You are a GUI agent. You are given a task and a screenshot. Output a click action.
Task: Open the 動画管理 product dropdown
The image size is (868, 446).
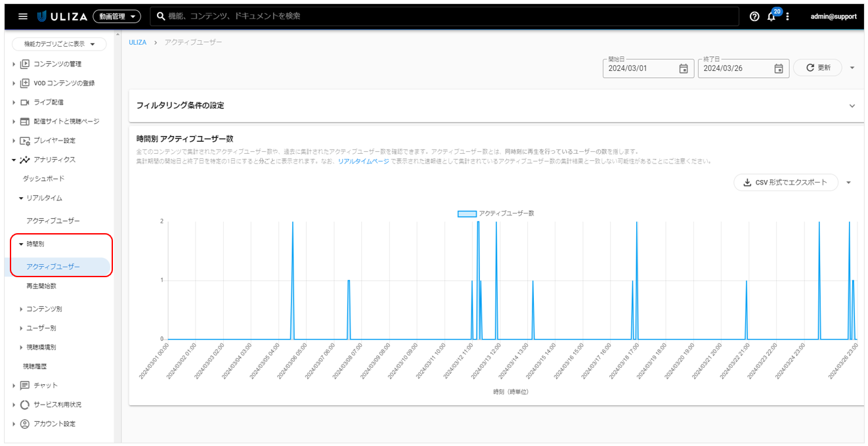pos(117,16)
